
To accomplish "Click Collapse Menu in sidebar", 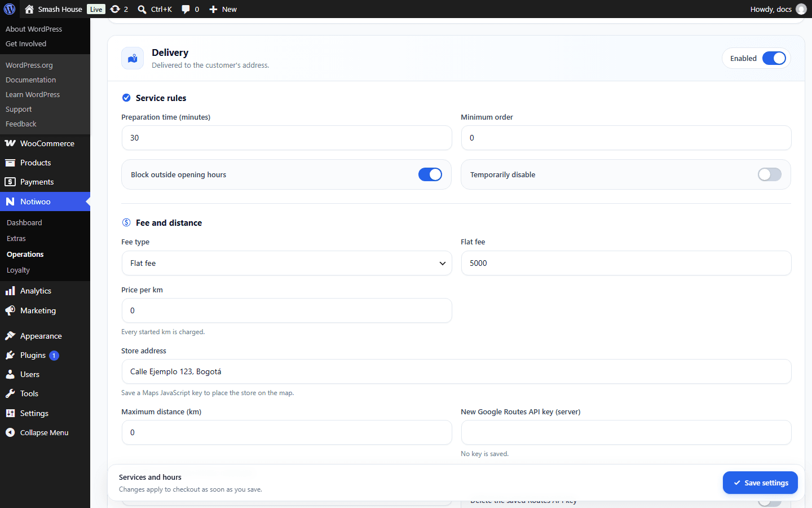I will 44,432.
